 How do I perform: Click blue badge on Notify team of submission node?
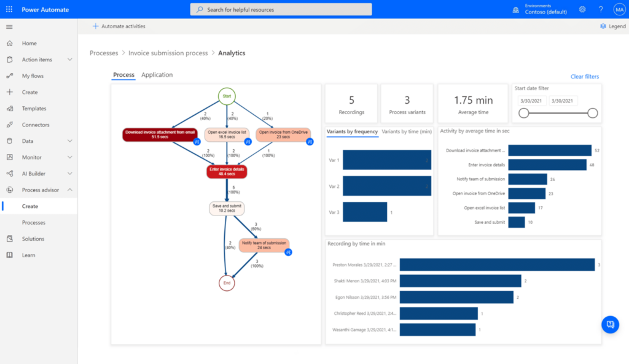(x=288, y=252)
